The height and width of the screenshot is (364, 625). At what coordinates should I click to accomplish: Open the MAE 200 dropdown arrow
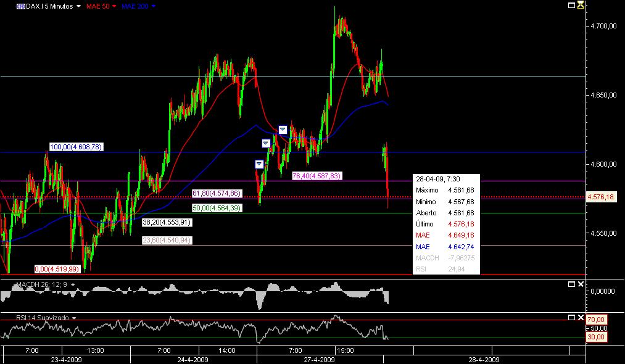[x=154, y=6]
